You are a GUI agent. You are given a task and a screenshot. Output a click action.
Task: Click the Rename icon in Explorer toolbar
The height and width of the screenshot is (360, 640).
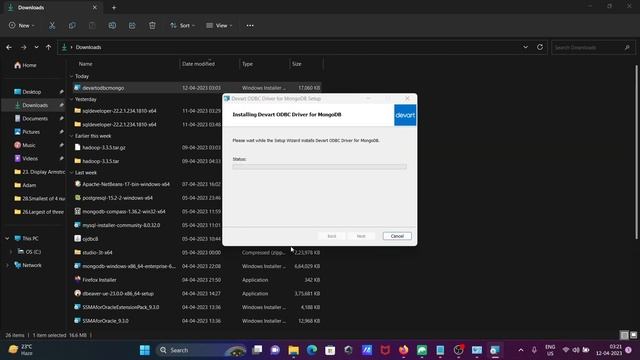(112, 25)
